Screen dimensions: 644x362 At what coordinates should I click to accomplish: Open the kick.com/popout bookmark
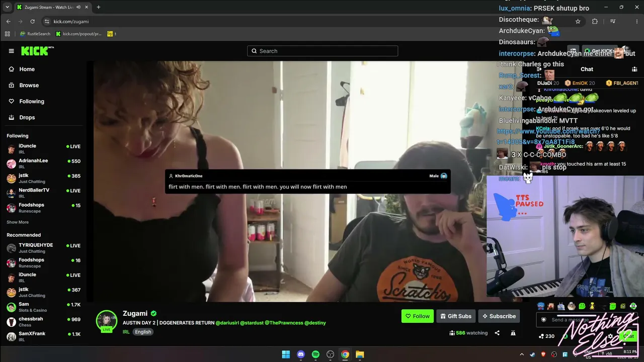pos(78,34)
